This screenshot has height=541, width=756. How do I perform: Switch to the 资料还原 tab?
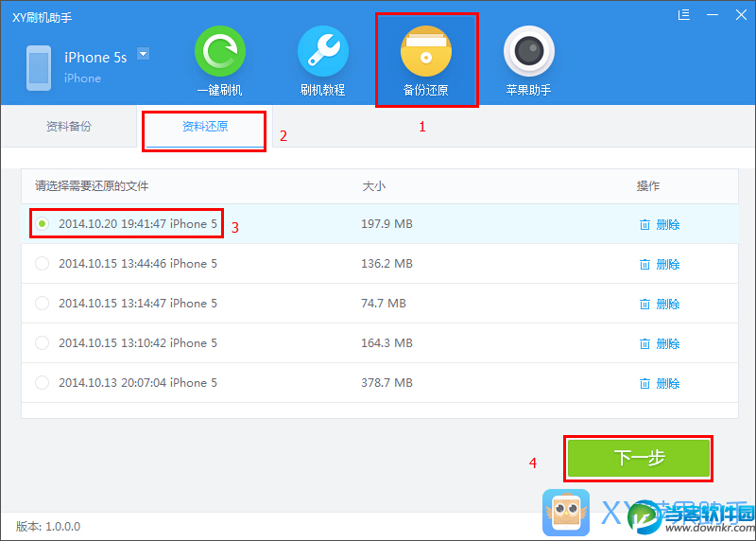pyautogui.click(x=204, y=127)
